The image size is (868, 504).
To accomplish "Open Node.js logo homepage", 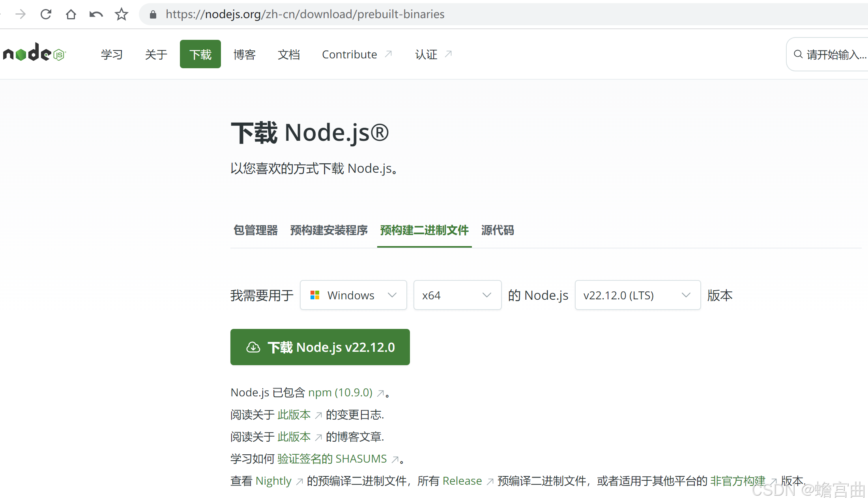I will [x=35, y=52].
